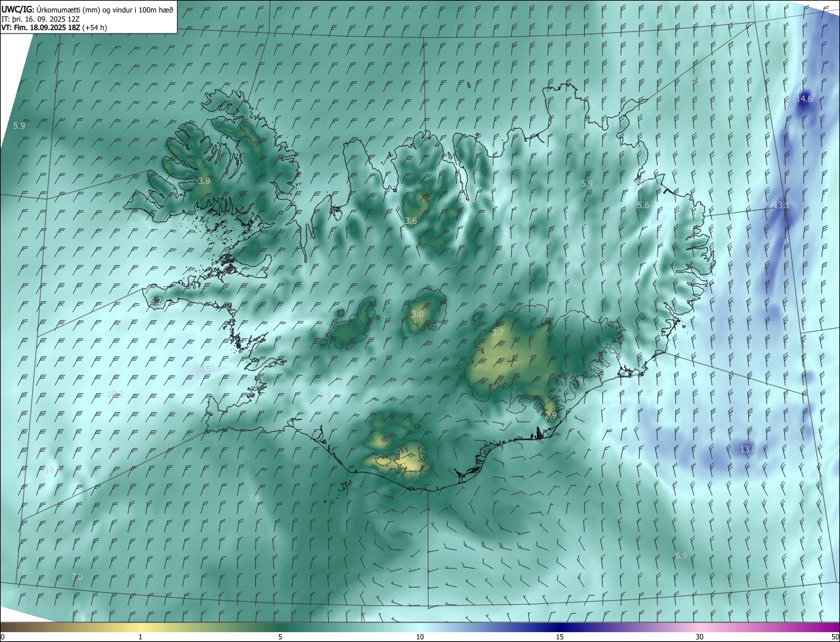The width and height of the screenshot is (840, 642).
Task: Click the 3.9 label over the Westfjords
Action: (x=204, y=181)
